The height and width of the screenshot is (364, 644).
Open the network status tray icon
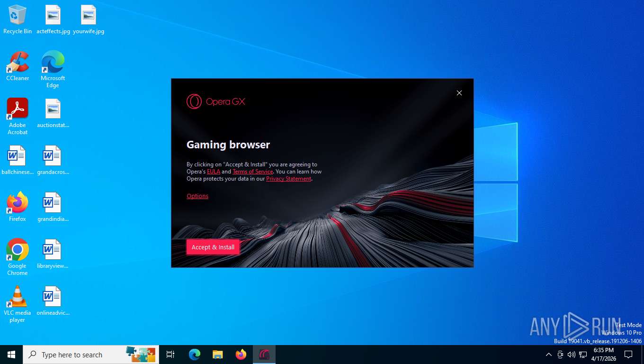click(x=583, y=355)
